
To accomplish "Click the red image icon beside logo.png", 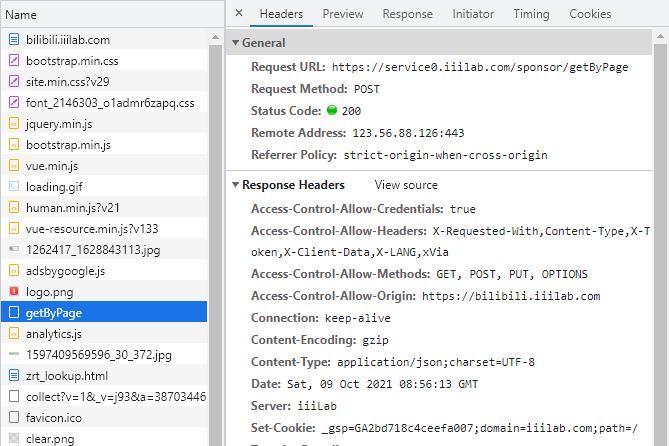I will click(14, 292).
